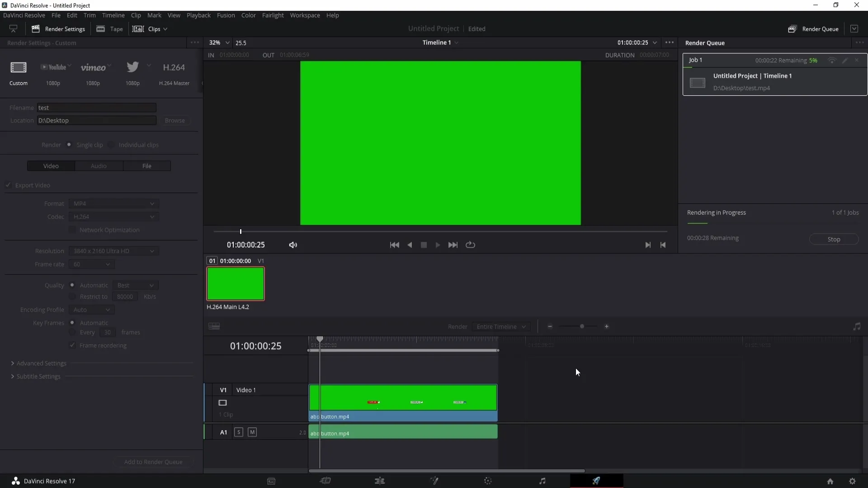
Task: Enable Network Optimization checkbox
Action: tap(72, 230)
